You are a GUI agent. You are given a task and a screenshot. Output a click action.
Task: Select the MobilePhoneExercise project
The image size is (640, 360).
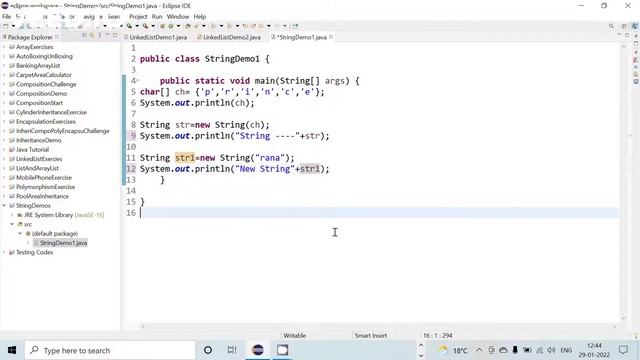(x=44, y=178)
